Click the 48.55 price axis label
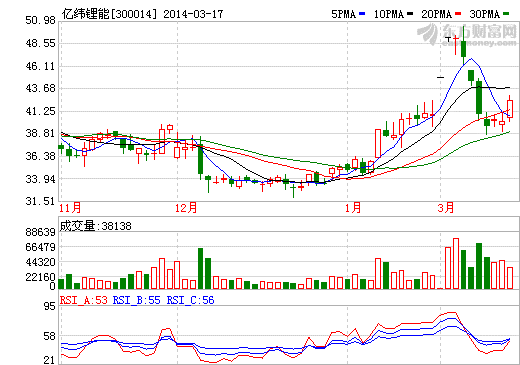This screenshot has width=520, height=365. (x=41, y=43)
